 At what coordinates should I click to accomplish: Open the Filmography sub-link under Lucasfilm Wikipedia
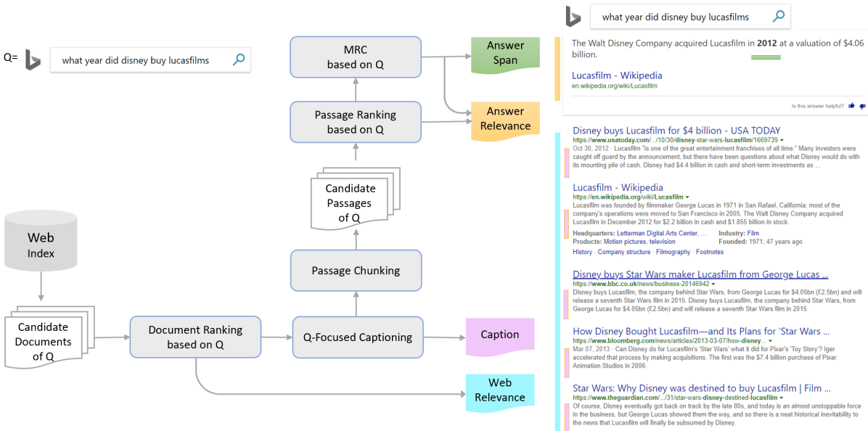coord(673,252)
